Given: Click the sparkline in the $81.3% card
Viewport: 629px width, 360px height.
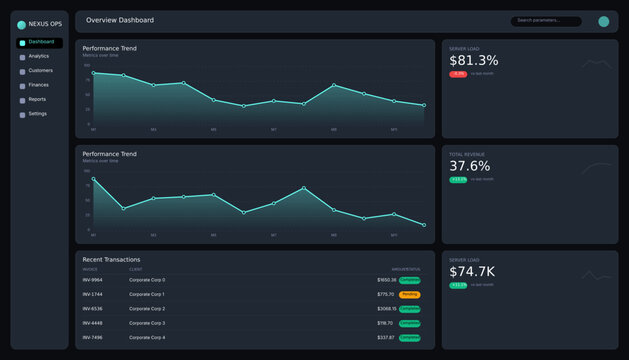Looking at the screenshot, I should [x=597, y=64].
